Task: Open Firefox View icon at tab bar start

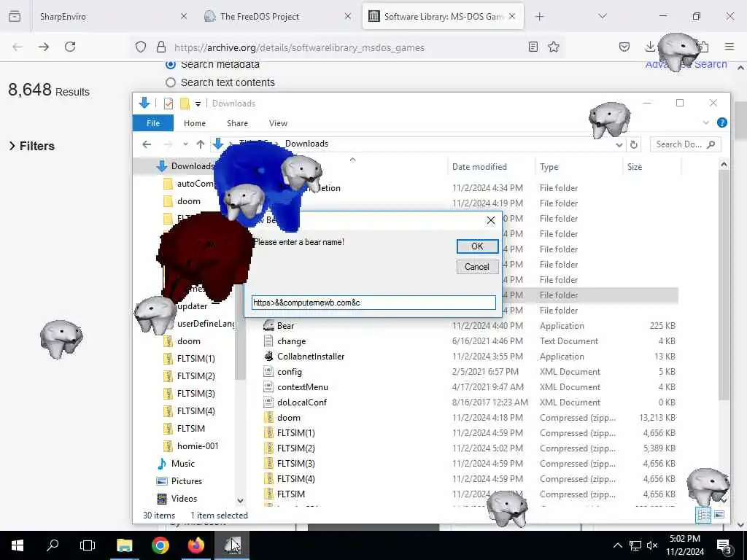Action: (x=15, y=16)
